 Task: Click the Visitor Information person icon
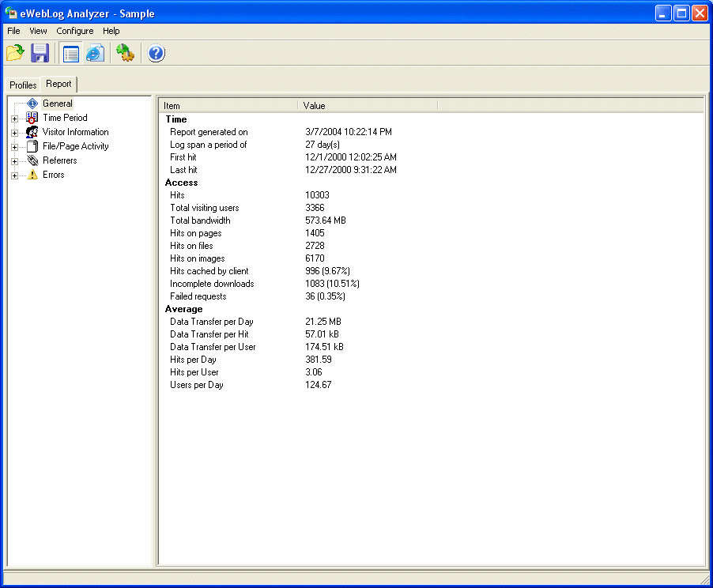pos(32,132)
